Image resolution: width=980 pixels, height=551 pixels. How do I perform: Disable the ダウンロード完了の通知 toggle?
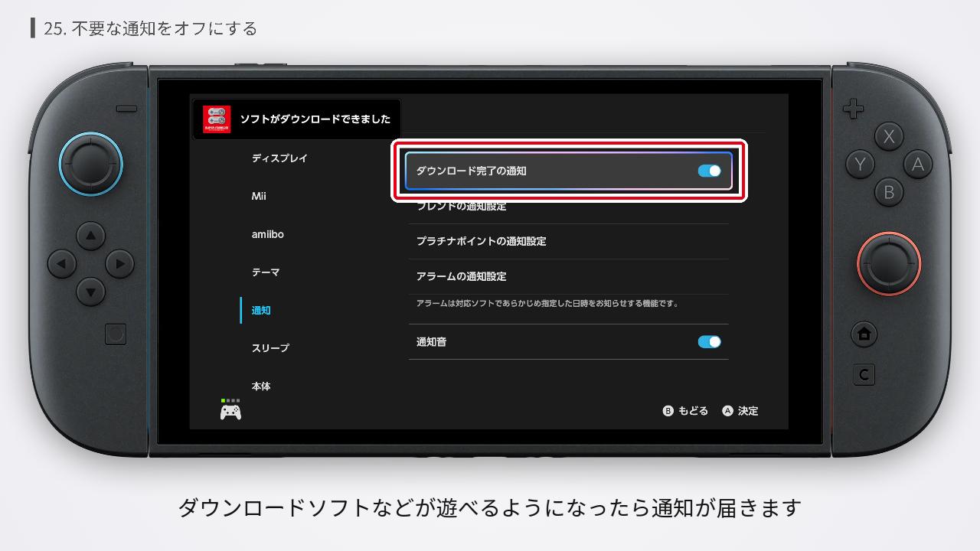click(x=709, y=171)
